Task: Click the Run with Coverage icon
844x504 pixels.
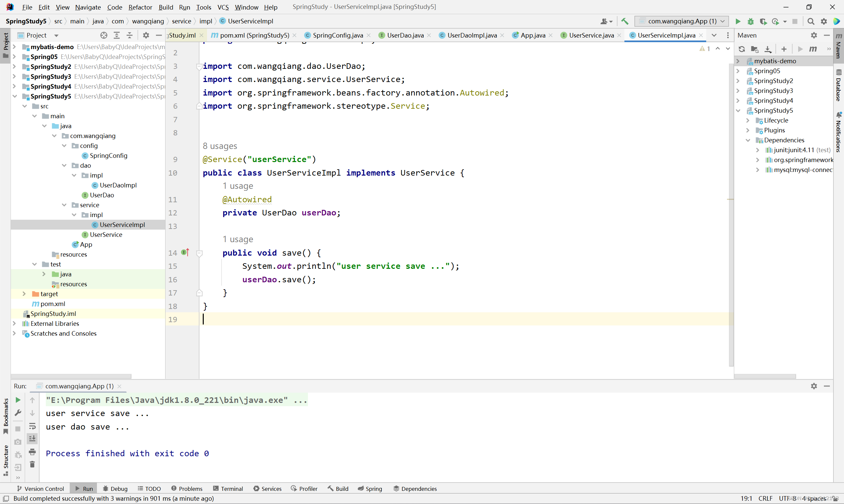Action: tap(763, 21)
